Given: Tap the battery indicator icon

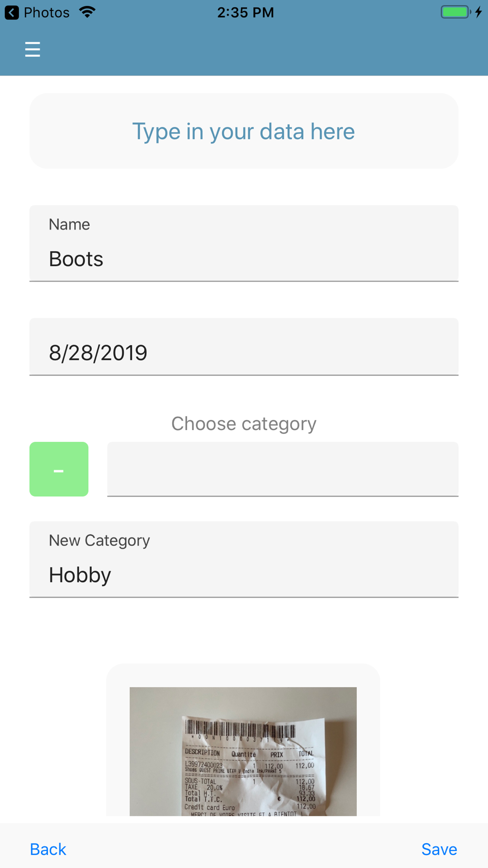Looking at the screenshot, I should click(456, 12).
